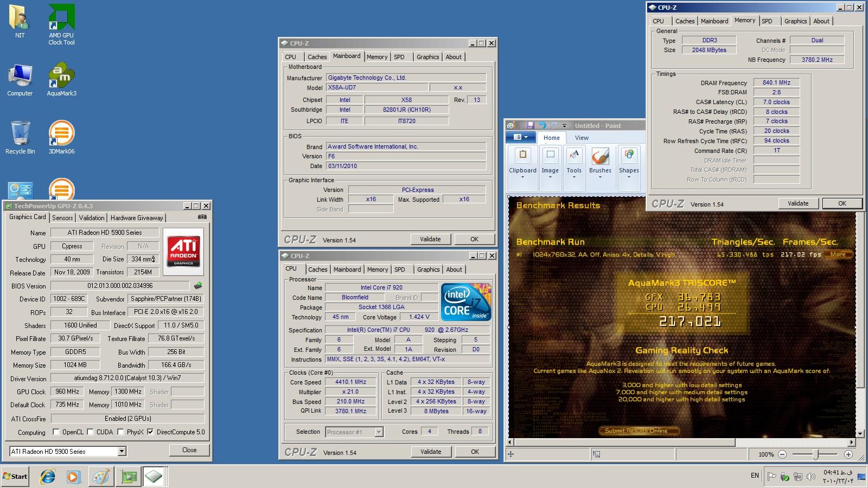868x488 pixels.
Task: Click Validate in bottom CPU-Z window
Action: (x=431, y=452)
